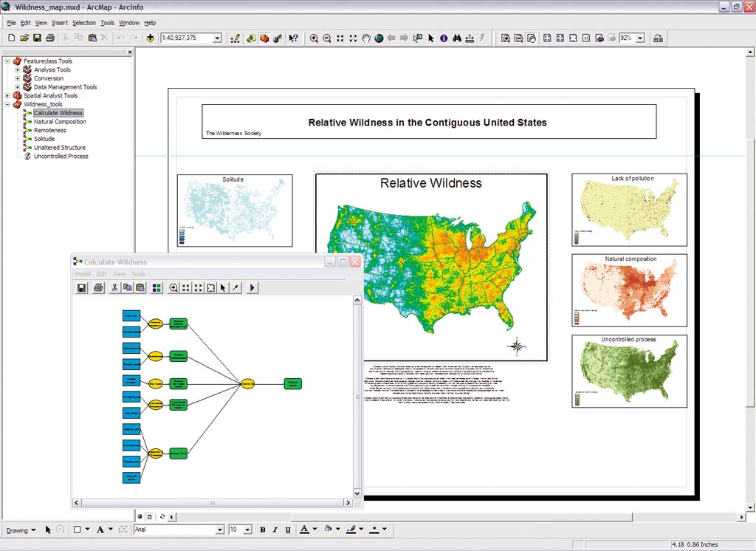This screenshot has width=756, height=551.
Task: Select the Zoom Out magnifier tool
Action: click(327, 38)
